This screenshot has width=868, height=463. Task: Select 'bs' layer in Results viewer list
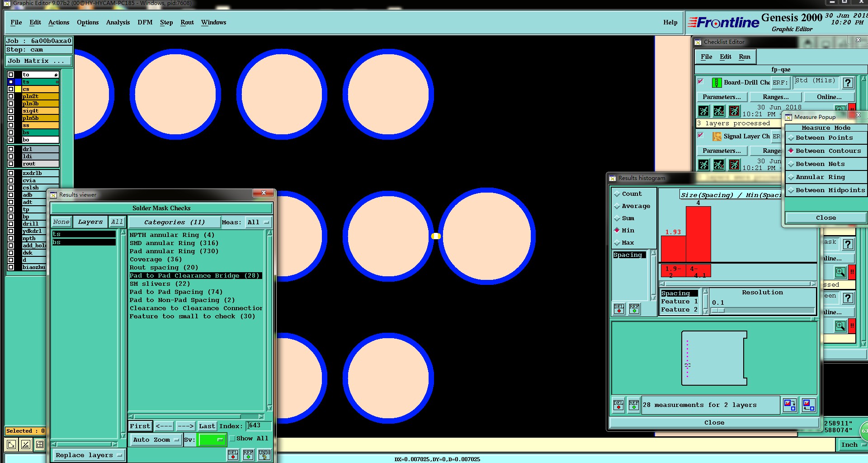pos(84,242)
